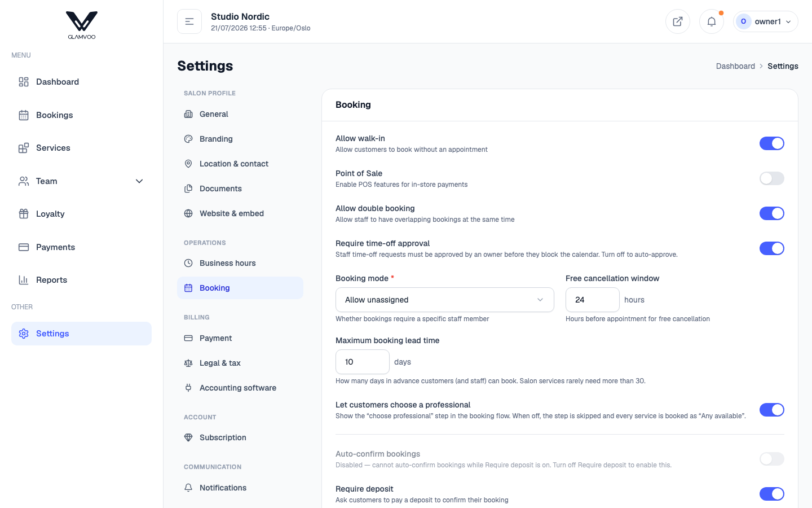The width and height of the screenshot is (812, 508).
Task: Click the owner1 avatar circle
Action: pyautogui.click(x=743, y=21)
